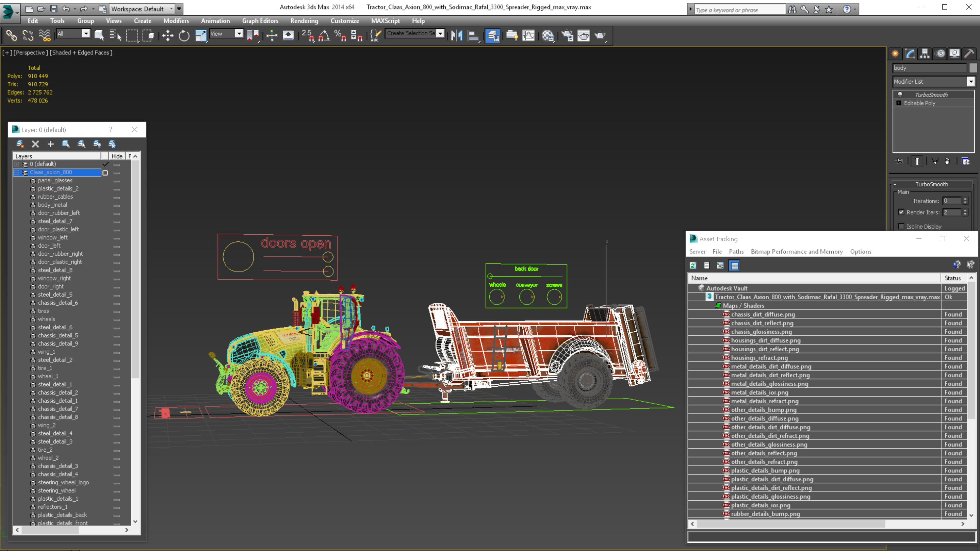Toggle hide for panel_glasses layer item
This screenshot has height=551, width=980.
coord(117,181)
